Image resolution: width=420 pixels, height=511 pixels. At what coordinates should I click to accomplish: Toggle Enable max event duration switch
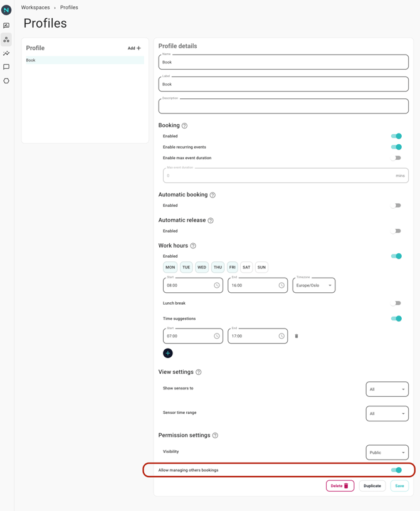click(x=396, y=158)
